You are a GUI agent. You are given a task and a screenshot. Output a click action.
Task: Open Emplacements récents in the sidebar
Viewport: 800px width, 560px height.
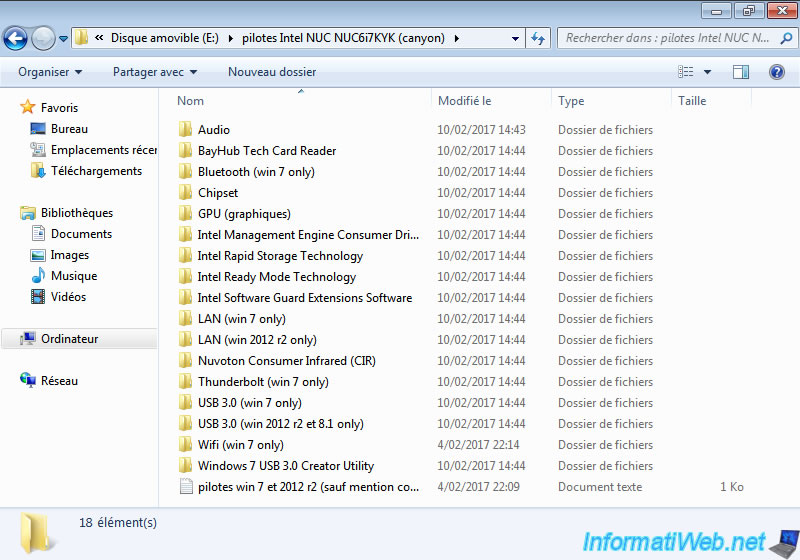pyautogui.click(x=93, y=150)
